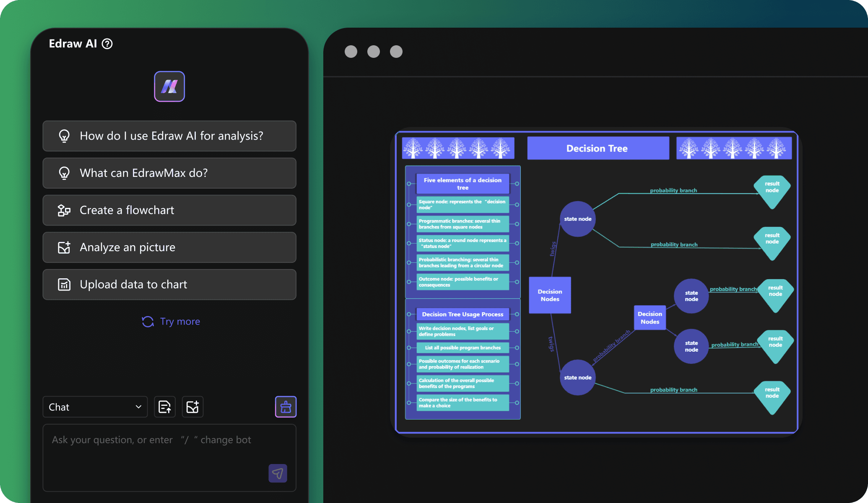Click the Edraw AI logo icon

point(169,86)
